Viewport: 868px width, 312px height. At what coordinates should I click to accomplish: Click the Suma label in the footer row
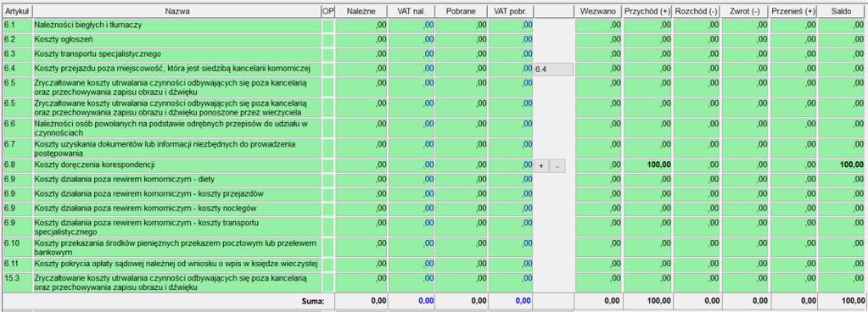(x=313, y=301)
